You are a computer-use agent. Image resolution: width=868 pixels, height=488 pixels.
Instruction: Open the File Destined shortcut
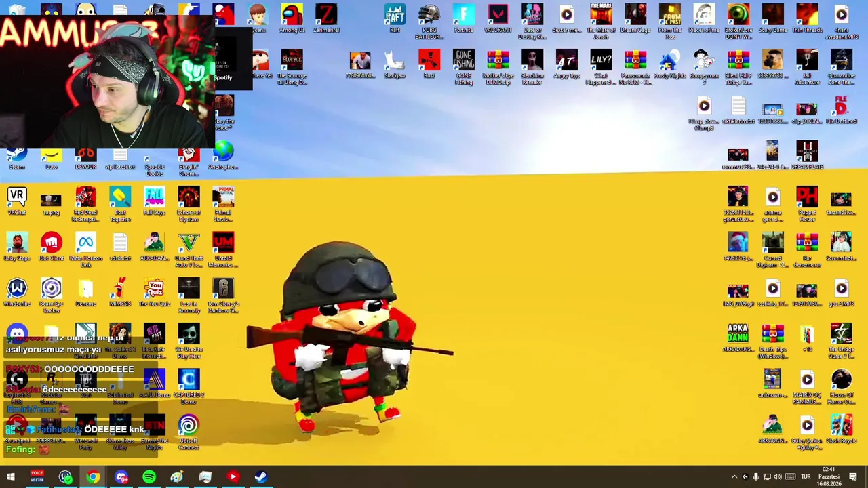pyautogui.click(x=842, y=110)
